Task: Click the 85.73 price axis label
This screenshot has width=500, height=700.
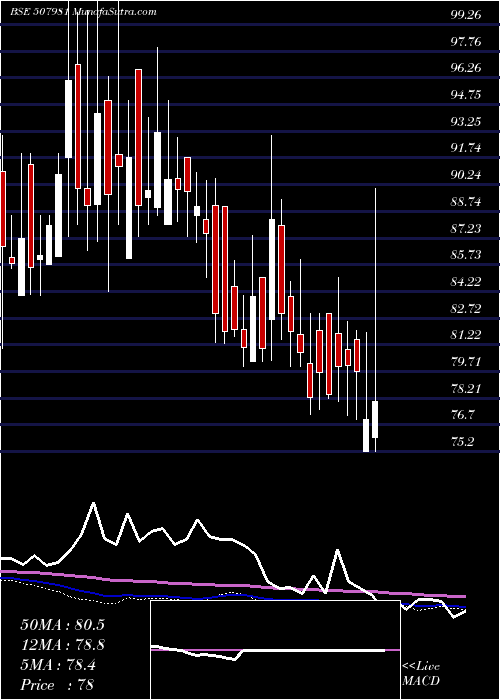Action: tap(466, 254)
